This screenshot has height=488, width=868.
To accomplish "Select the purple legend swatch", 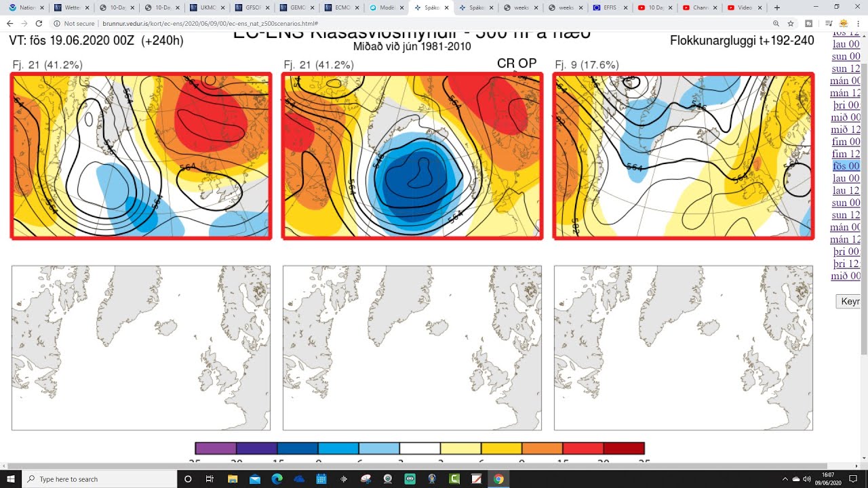I will (216, 448).
